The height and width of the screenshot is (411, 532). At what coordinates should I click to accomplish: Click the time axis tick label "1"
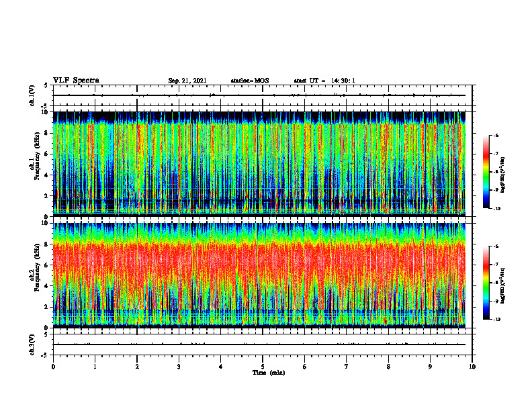tap(95, 367)
